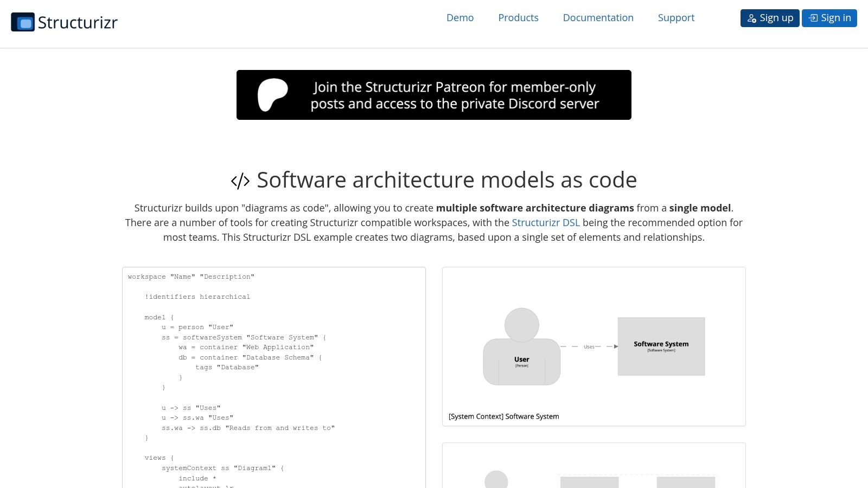This screenshot has width=868, height=488.
Task: Click the Sign in button
Action: pos(829,18)
